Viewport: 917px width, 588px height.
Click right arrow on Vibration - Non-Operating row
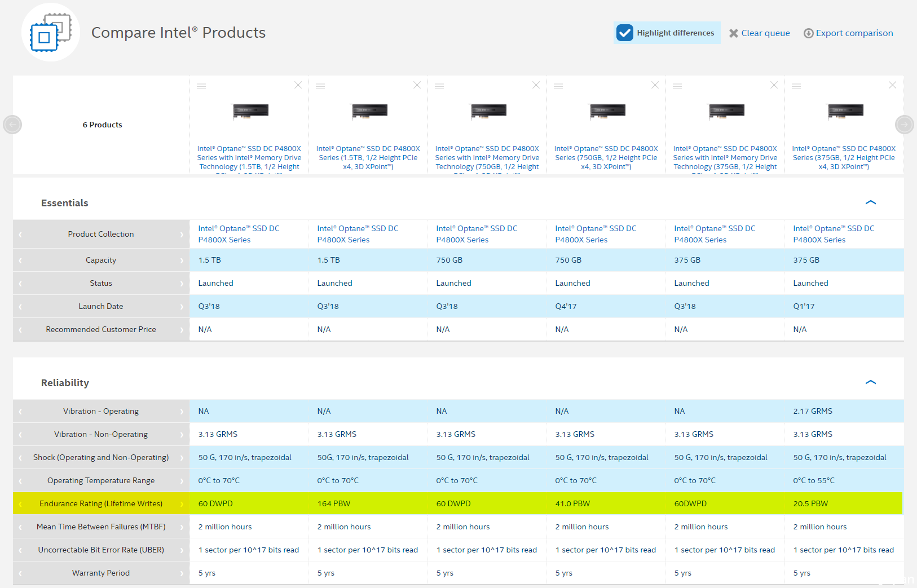tap(182, 435)
